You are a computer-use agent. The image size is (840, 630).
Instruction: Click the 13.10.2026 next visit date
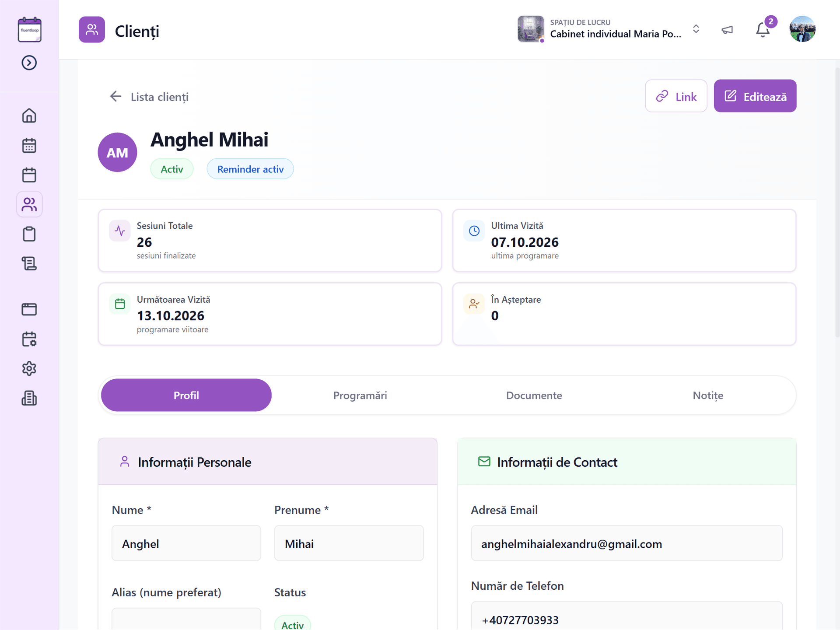tap(171, 315)
